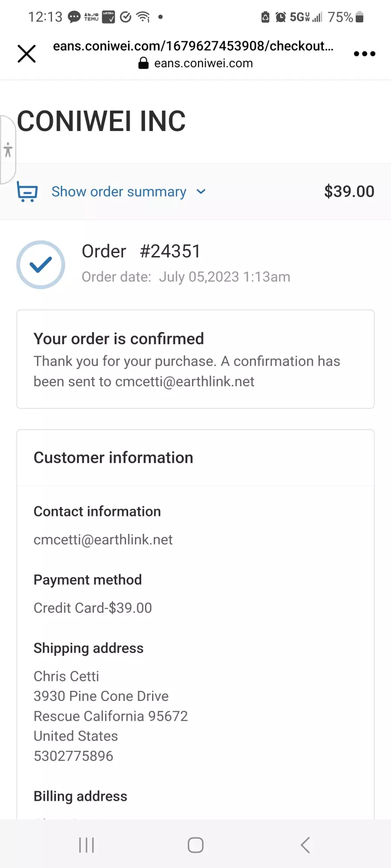Tap the shopping cart icon
Screen dimensions: 391x868
coord(27,191)
